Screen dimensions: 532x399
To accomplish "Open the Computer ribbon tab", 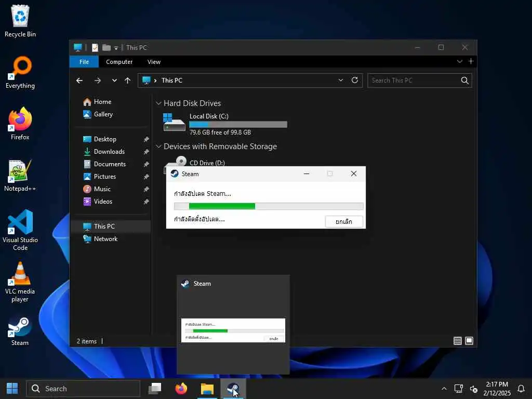I will (x=119, y=62).
